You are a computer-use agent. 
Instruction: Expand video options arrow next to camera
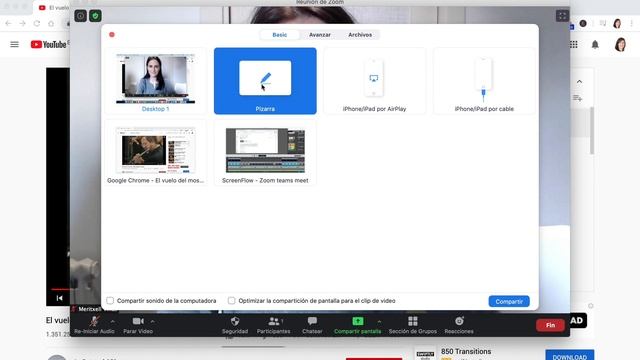152,322
